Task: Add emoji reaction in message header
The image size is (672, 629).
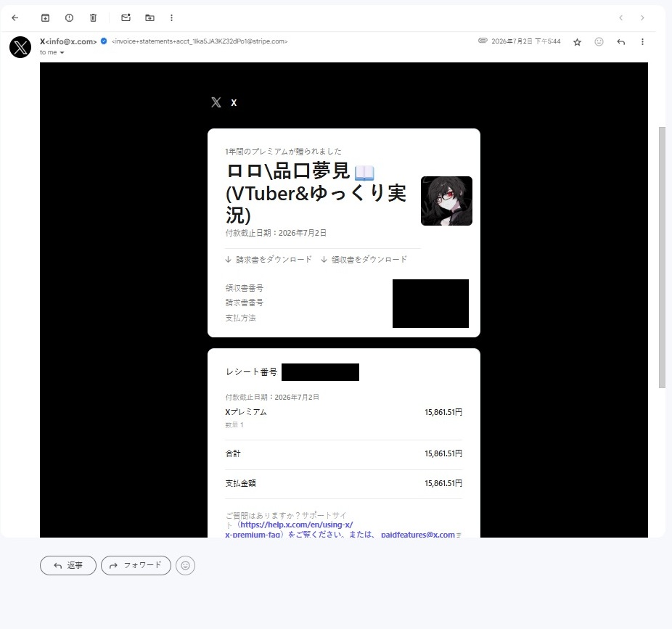Action: pyautogui.click(x=599, y=41)
